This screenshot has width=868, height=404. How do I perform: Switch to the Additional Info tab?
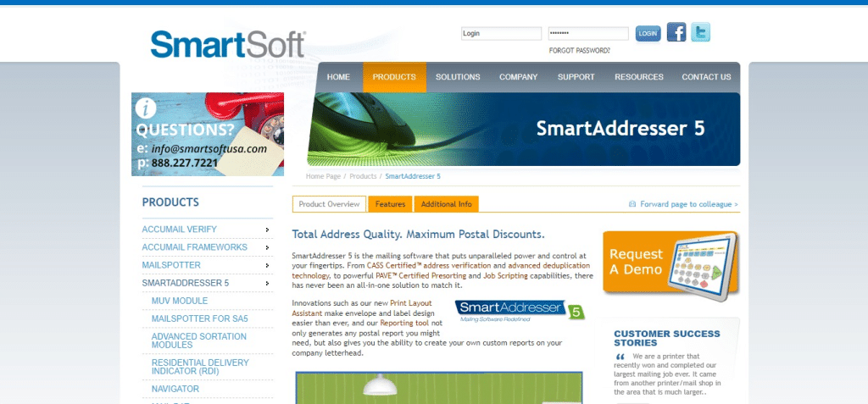click(x=446, y=204)
